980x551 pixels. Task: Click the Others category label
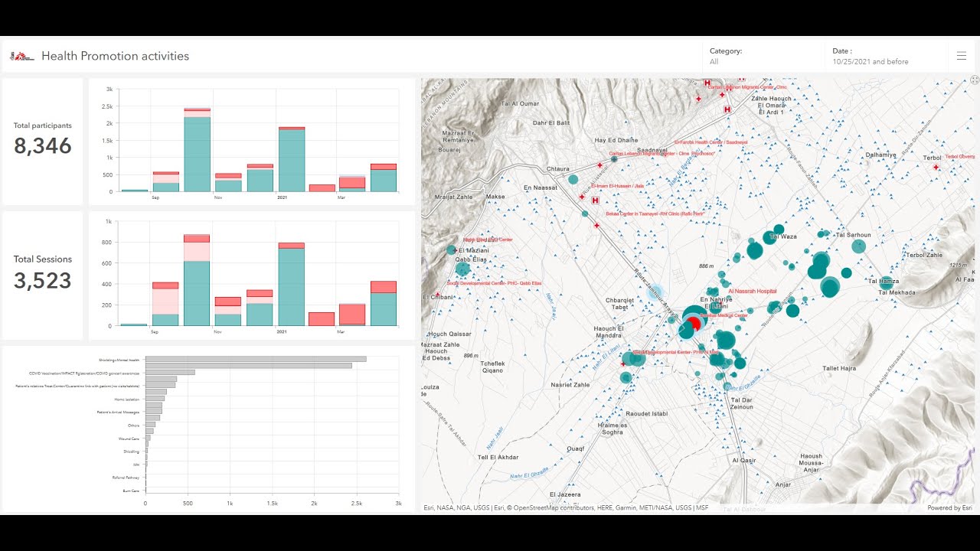click(134, 425)
